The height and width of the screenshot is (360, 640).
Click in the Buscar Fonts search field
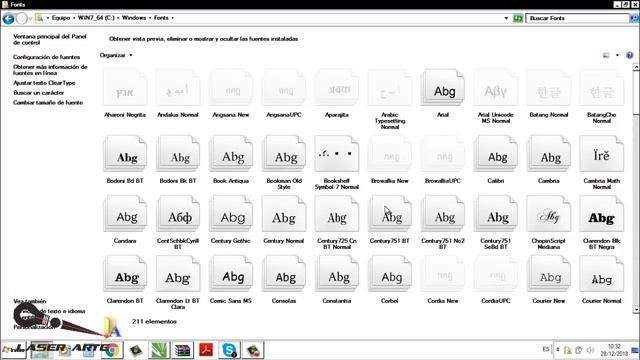[x=577, y=18]
